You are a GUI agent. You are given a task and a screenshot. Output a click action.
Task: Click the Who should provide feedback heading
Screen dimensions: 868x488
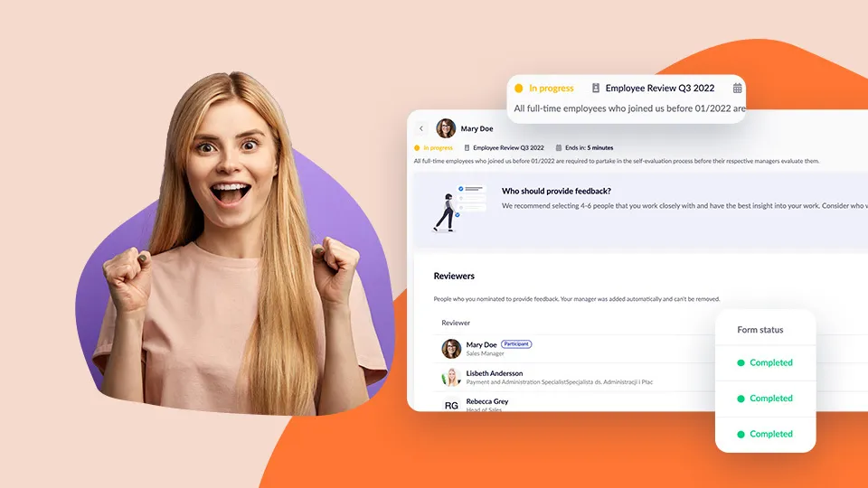556,191
